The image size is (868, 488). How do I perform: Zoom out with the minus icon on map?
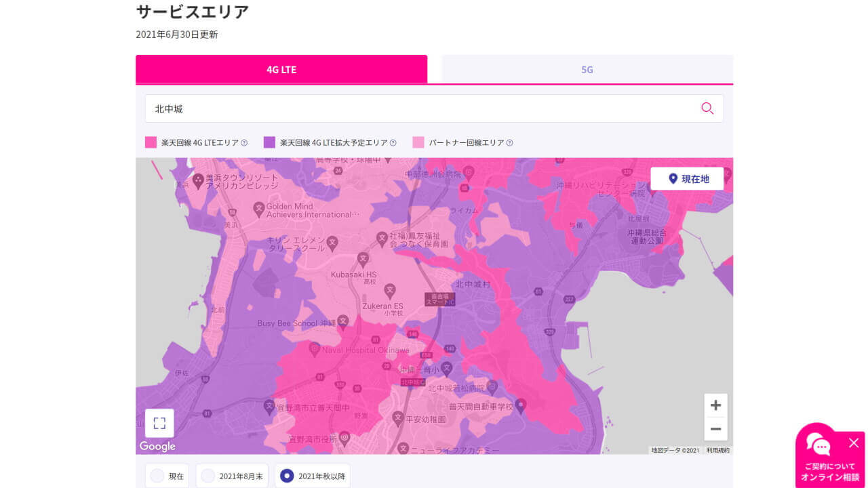[715, 428]
